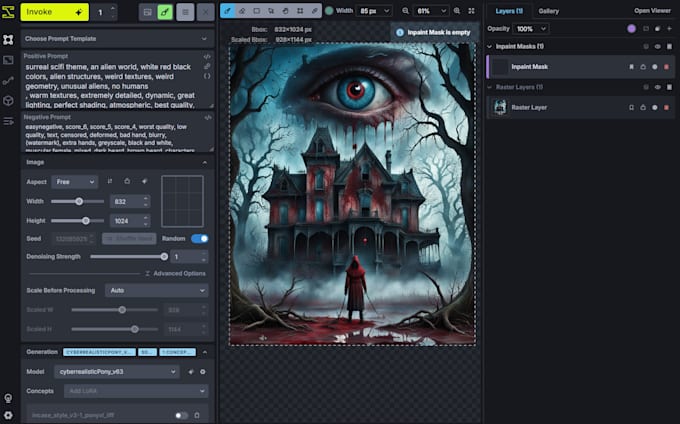
Task: Open the Models tab in left sidebar
Action: click(8, 100)
